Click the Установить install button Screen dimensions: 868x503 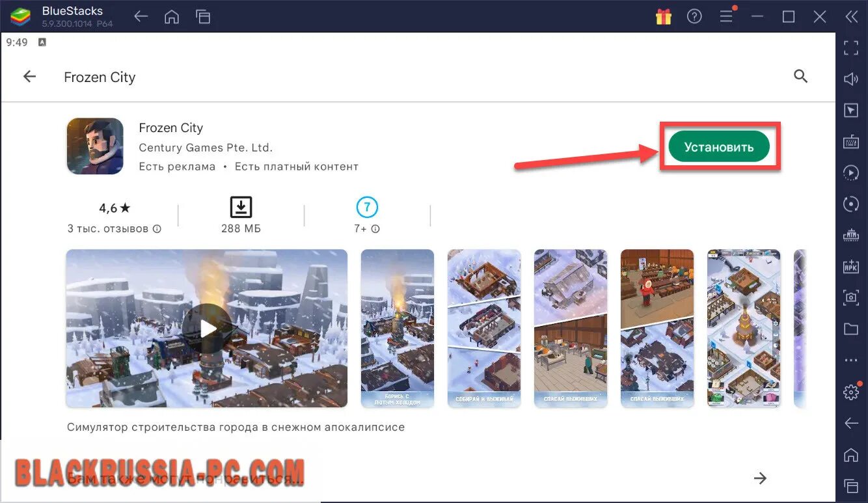point(719,147)
